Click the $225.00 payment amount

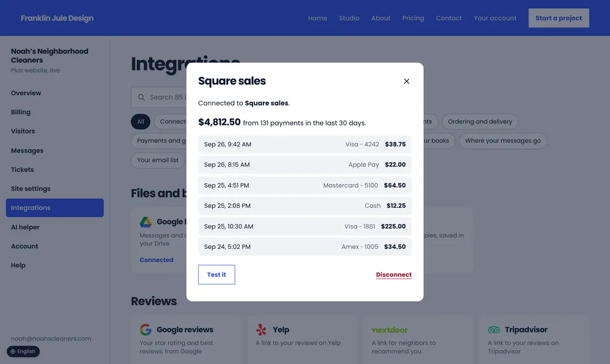(393, 226)
